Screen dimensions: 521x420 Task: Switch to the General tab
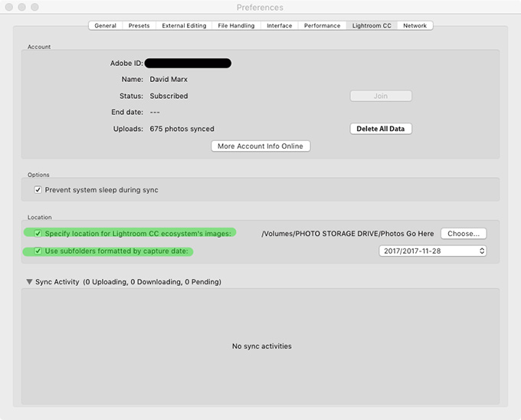105,25
